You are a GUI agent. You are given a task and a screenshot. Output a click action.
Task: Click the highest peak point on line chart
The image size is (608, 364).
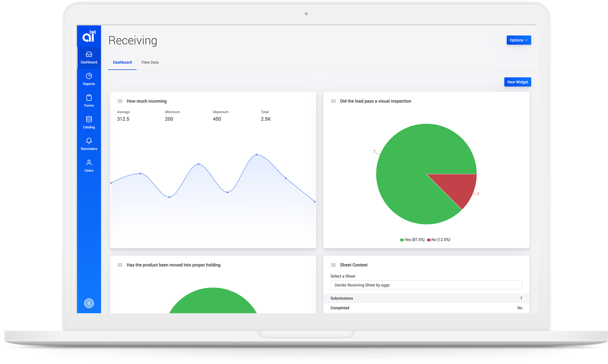coord(257,155)
